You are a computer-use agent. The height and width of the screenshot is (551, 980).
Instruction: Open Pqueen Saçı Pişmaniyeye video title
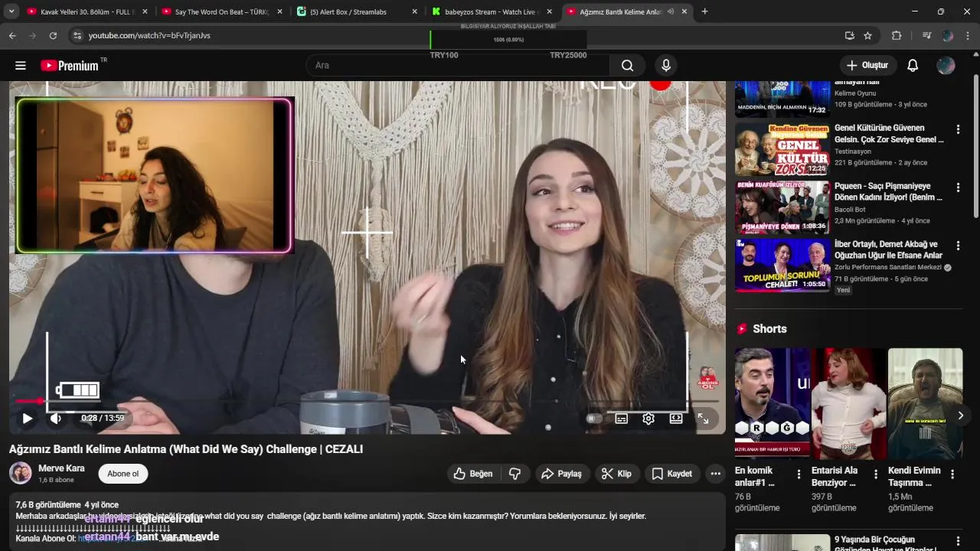[x=888, y=191]
